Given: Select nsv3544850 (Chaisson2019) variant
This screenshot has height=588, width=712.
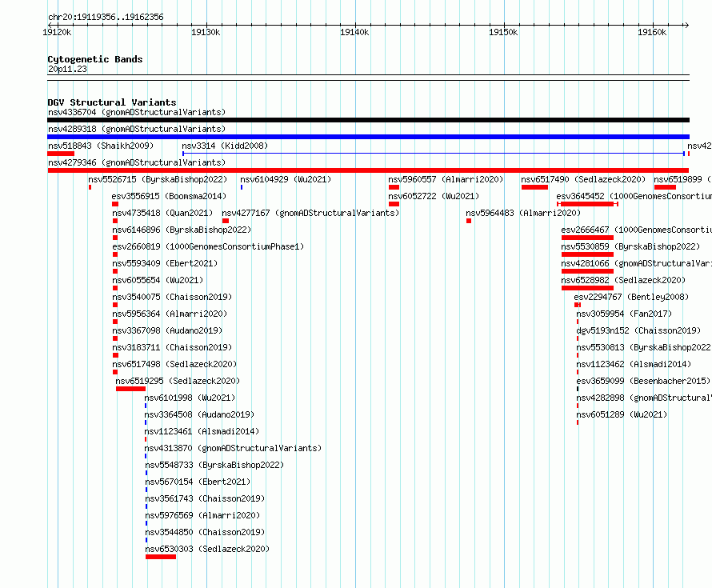Looking at the screenshot, I should (x=205, y=532).
